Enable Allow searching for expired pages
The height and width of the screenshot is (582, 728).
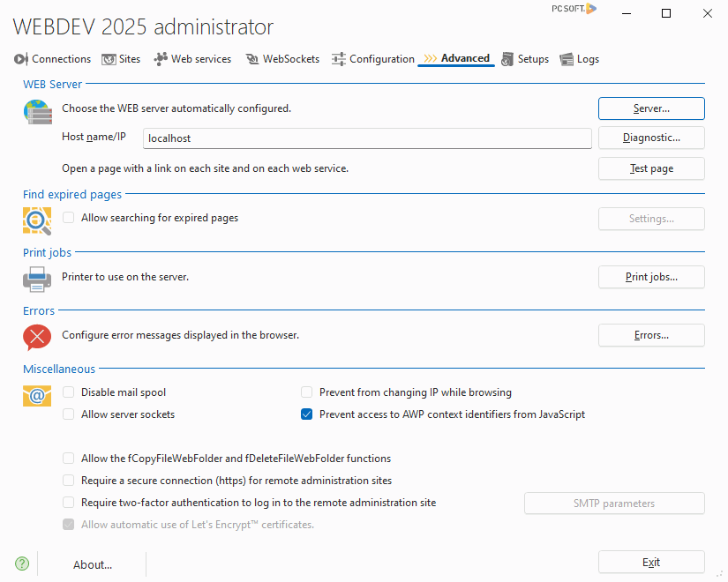68,218
